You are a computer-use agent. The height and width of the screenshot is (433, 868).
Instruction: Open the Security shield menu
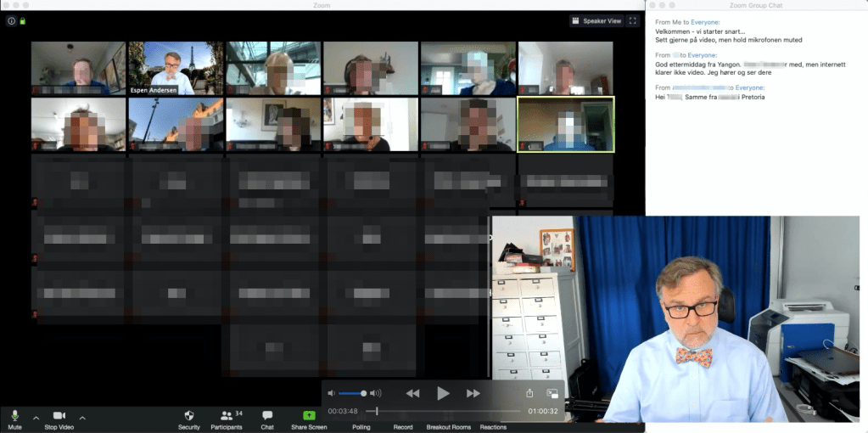click(x=188, y=416)
